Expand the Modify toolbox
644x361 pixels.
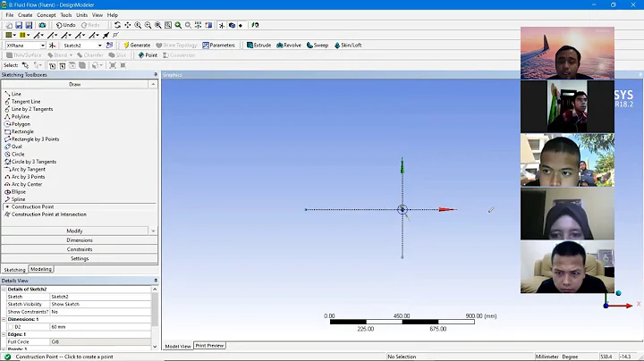point(75,231)
